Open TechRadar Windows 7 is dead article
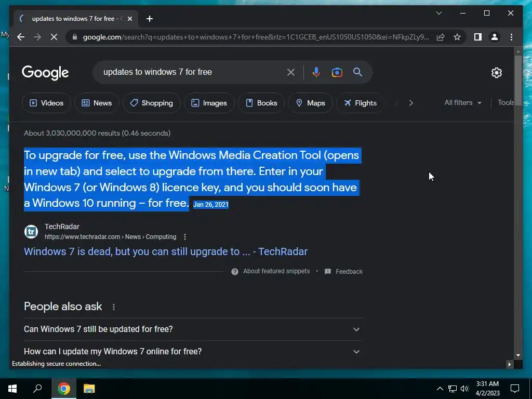Screen dimensions: 532x399 [166, 251]
